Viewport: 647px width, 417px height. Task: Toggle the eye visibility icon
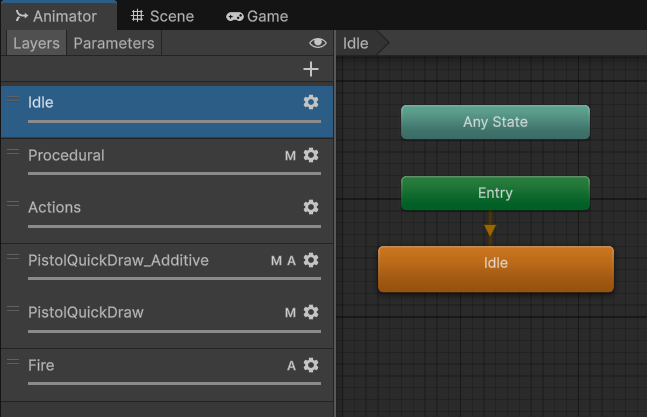(318, 43)
